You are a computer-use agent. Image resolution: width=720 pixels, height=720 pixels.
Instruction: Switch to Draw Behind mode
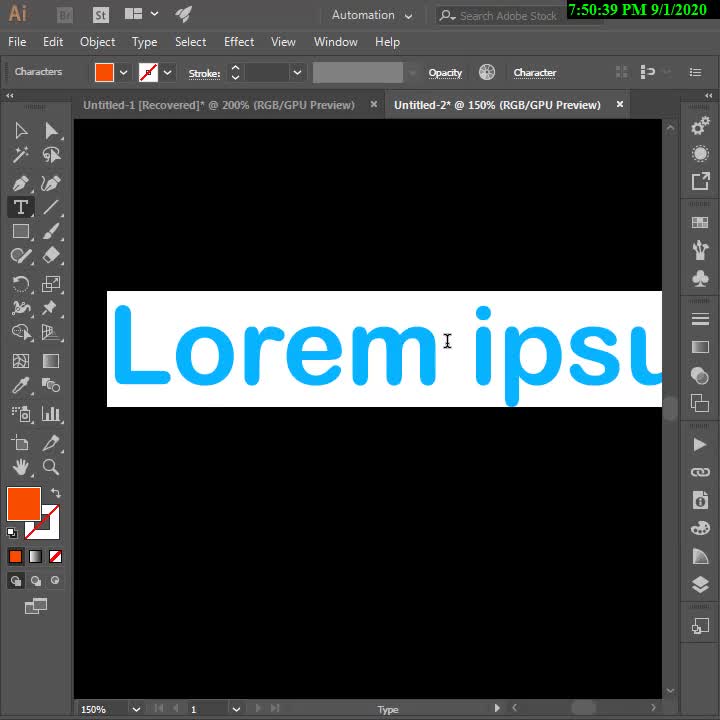[x=36, y=581]
